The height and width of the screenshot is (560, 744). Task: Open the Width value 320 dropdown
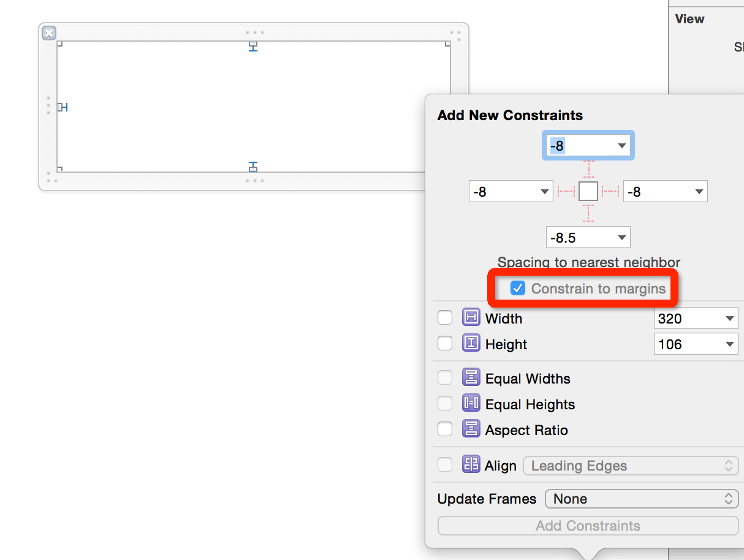click(729, 318)
